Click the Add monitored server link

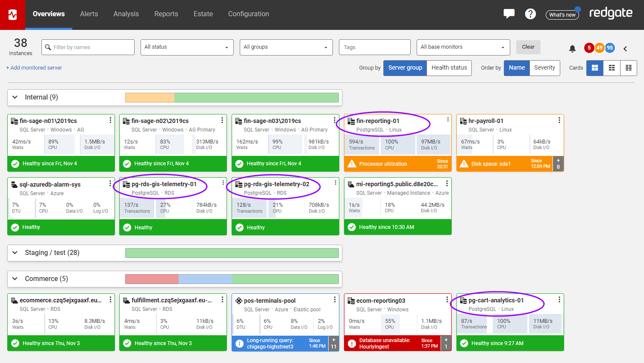[x=34, y=67]
